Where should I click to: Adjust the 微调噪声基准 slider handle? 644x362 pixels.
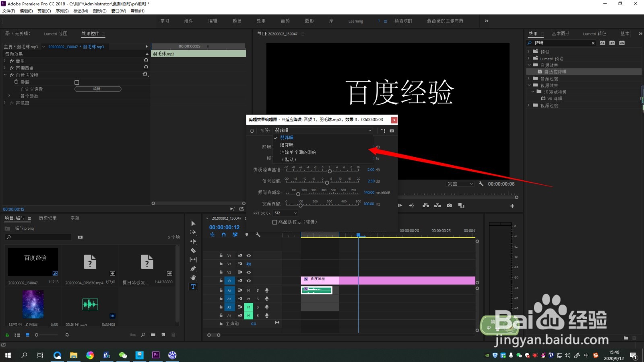point(330,171)
